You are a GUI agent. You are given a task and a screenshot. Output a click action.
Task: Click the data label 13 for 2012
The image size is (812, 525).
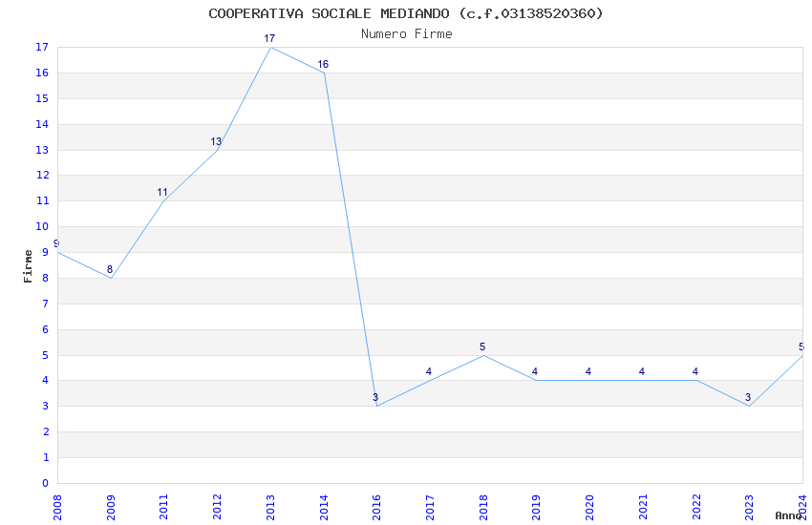click(x=216, y=141)
